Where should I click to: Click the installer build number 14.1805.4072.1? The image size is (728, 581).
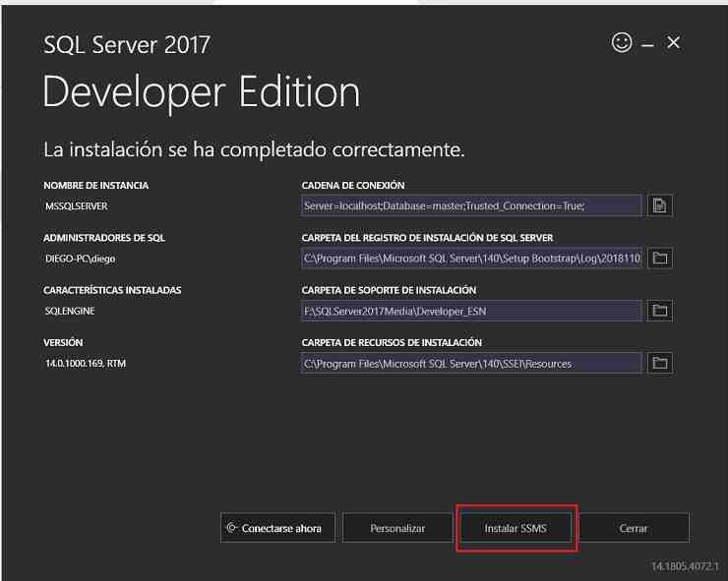tap(685, 566)
